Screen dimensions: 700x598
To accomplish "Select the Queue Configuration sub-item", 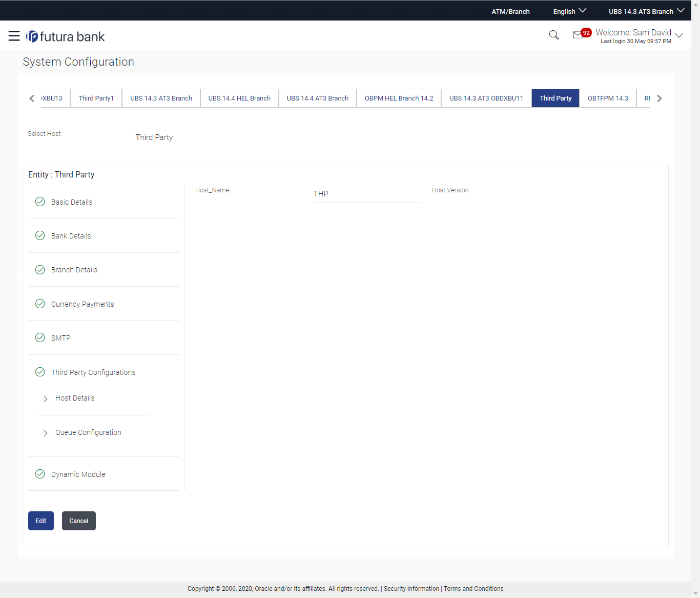I will point(88,432).
